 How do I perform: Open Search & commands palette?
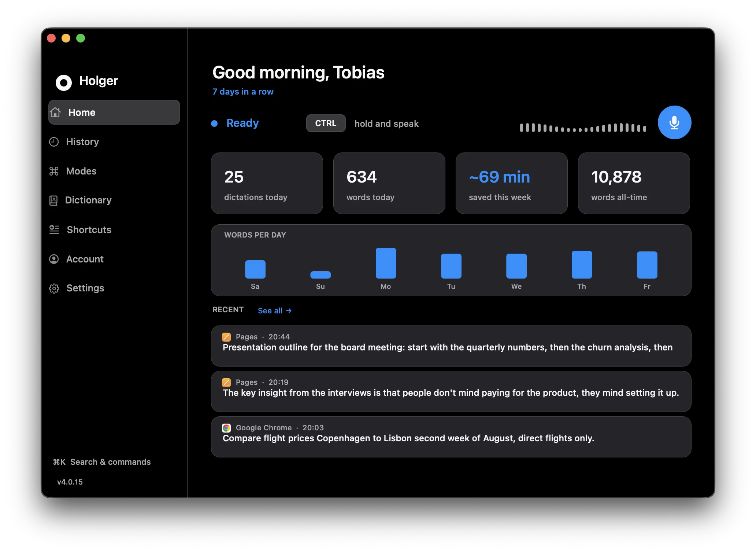[x=102, y=462]
